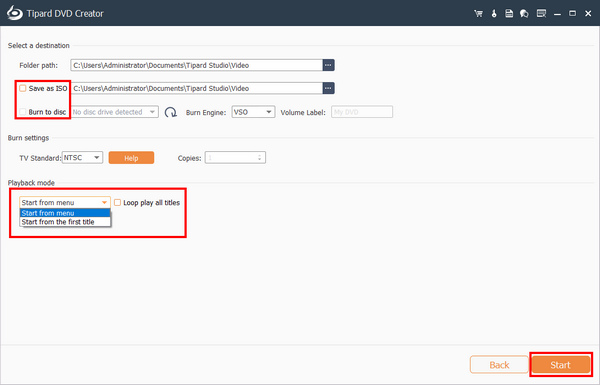Open the feedback chat bubbles icon
This screenshot has width=600, height=385.
click(524, 14)
